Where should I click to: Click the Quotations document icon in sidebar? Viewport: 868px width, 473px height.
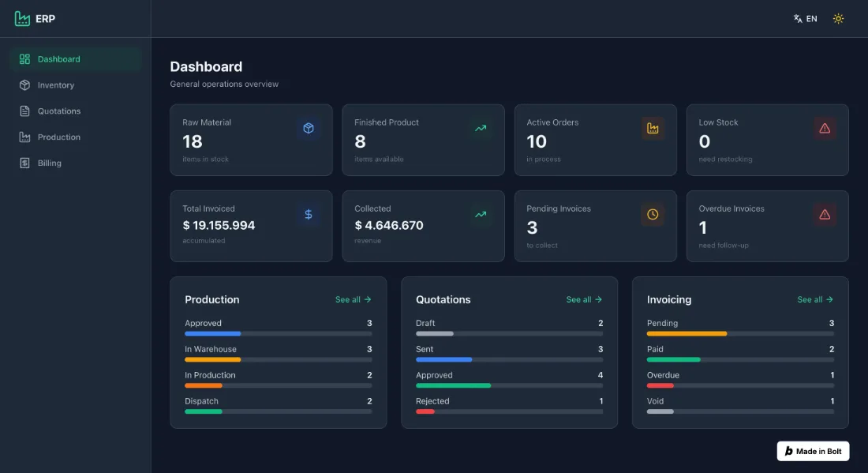tap(24, 111)
